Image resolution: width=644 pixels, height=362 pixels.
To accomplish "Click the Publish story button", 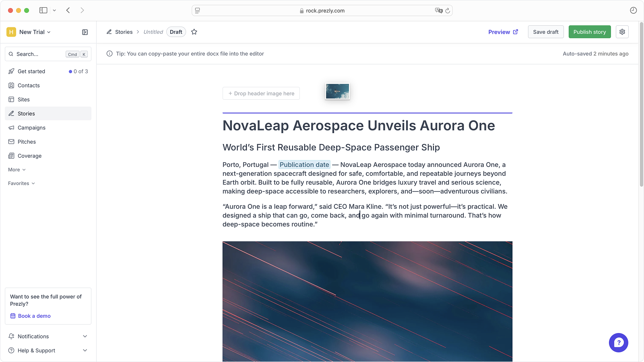I will tap(589, 32).
